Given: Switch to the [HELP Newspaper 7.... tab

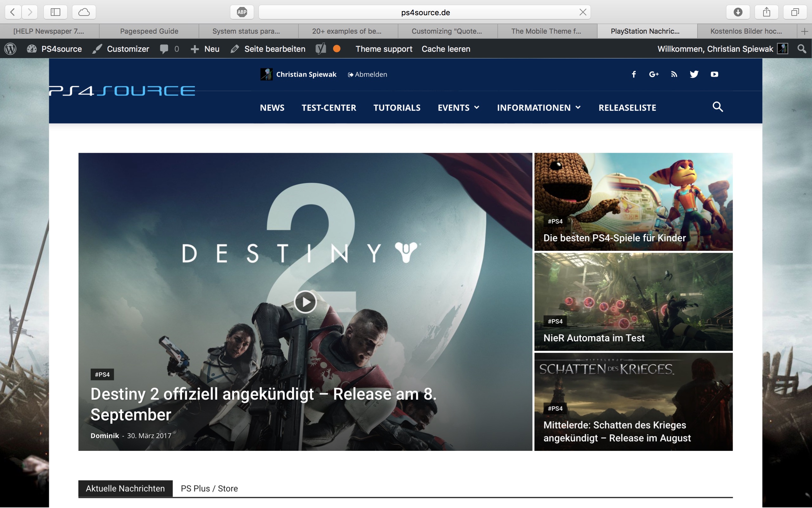Looking at the screenshot, I should pyautogui.click(x=49, y=31).
